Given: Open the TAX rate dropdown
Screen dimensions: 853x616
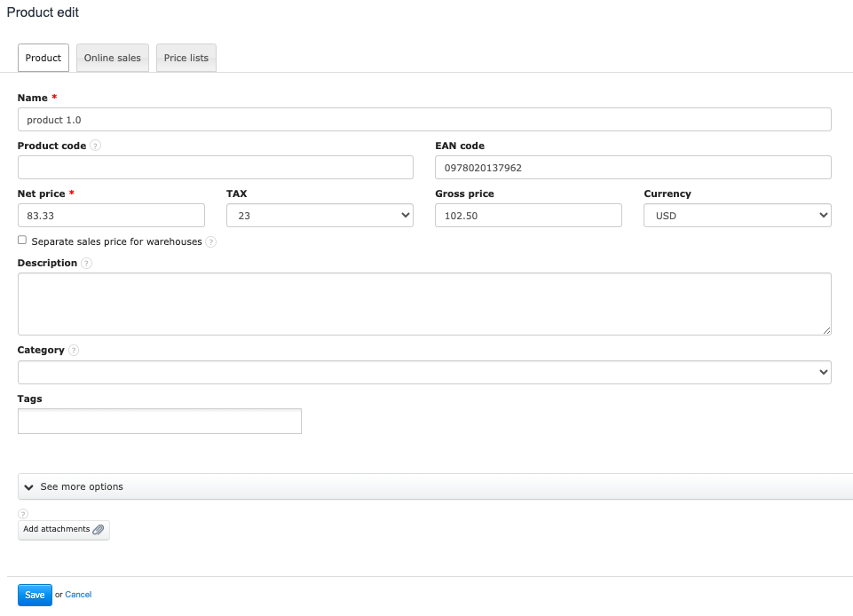Looking at the screenshot, I should 320,215.
